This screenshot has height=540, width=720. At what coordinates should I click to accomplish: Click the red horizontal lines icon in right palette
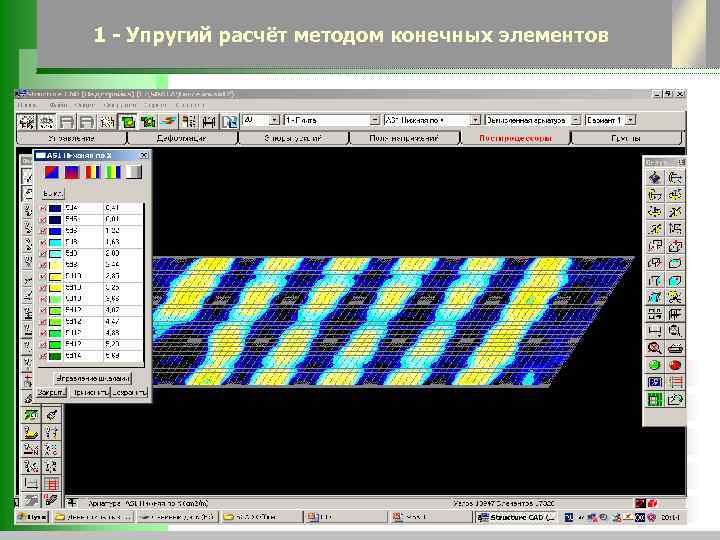[x=675, y=382]
